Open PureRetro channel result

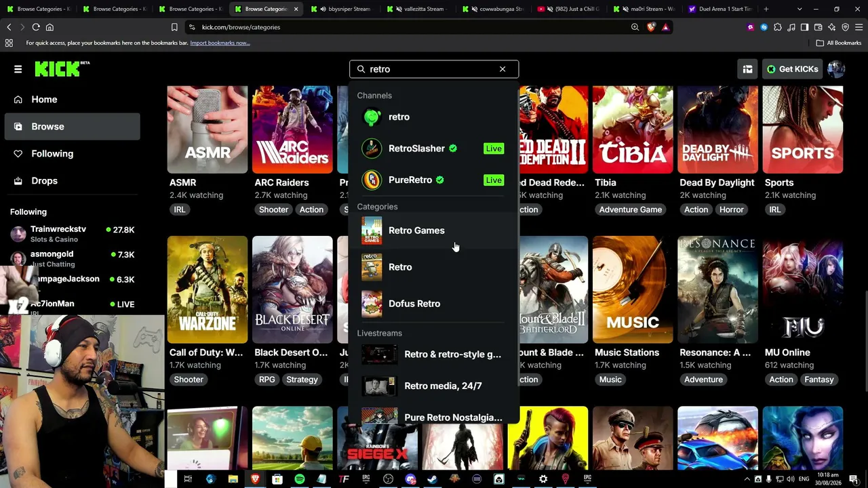pos(434,180)
